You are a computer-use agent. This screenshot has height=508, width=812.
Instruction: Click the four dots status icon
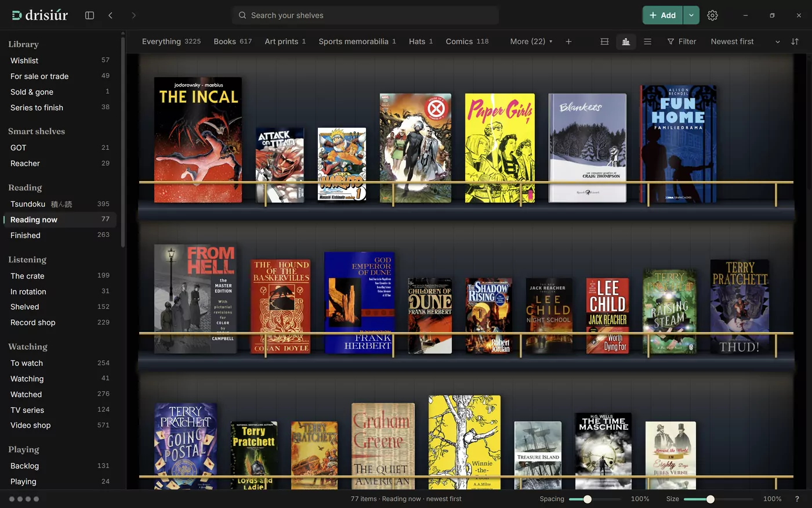click(x=24, y=499)
